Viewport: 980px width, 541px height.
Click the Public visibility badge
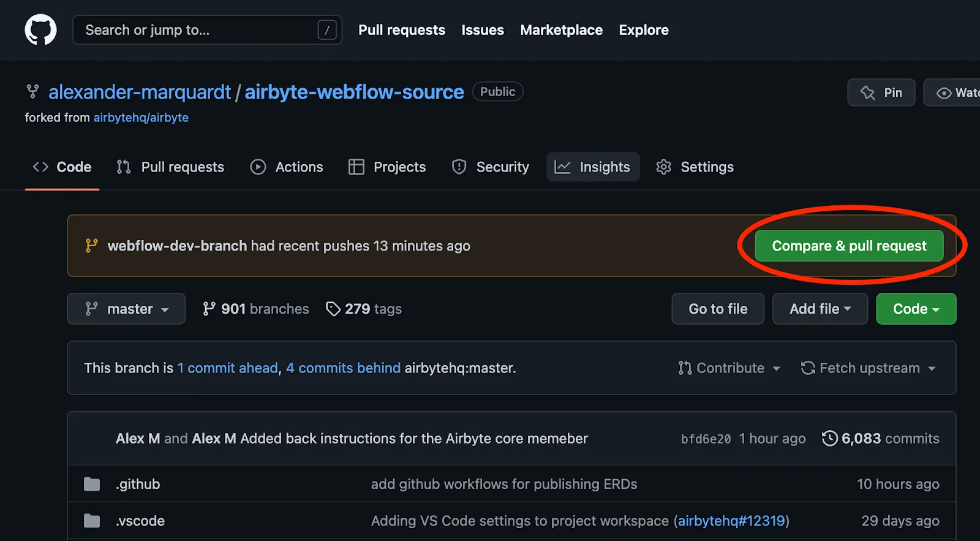[497, 92]
